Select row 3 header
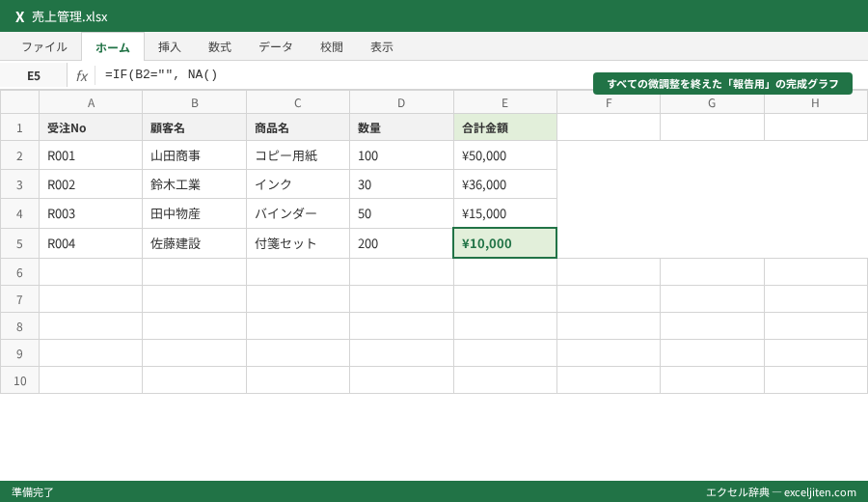This screenshot has height=502, width=868. [19, 184]
